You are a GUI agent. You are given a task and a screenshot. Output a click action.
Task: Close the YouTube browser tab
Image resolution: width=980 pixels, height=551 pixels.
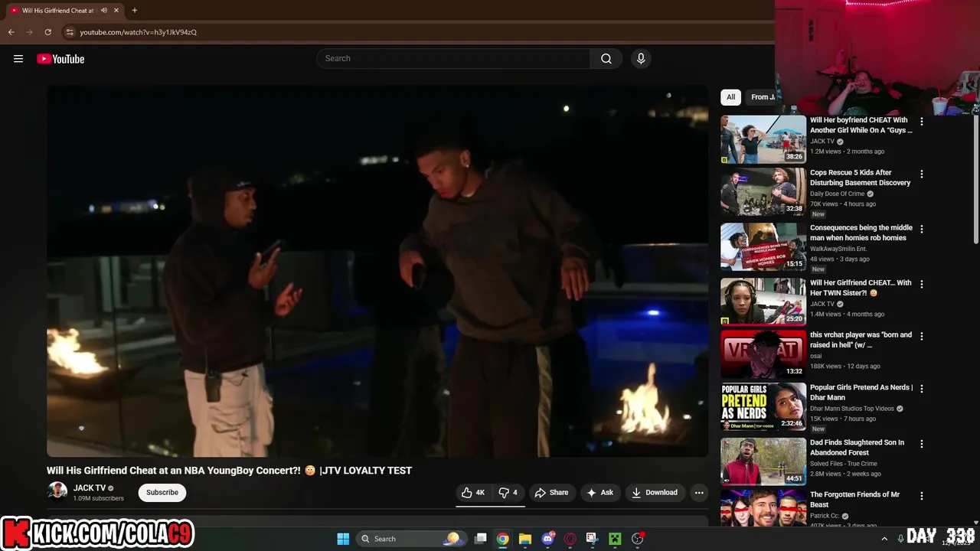[x=116, y=11]
